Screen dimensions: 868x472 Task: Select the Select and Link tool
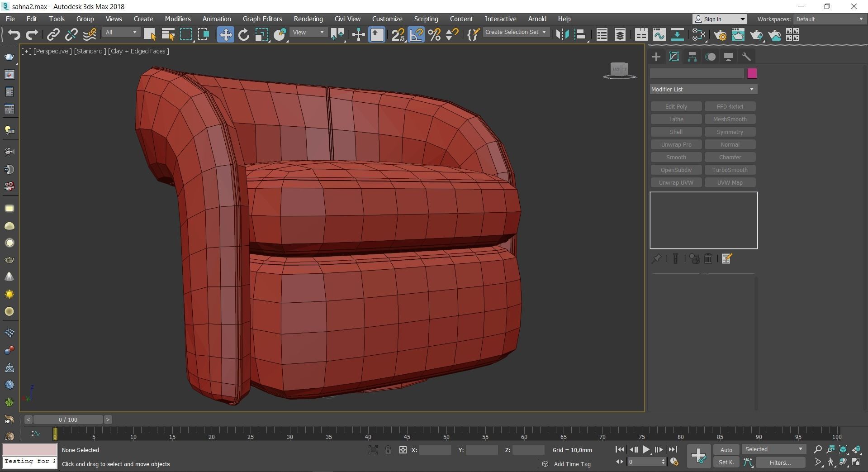[x=53, y=35]
